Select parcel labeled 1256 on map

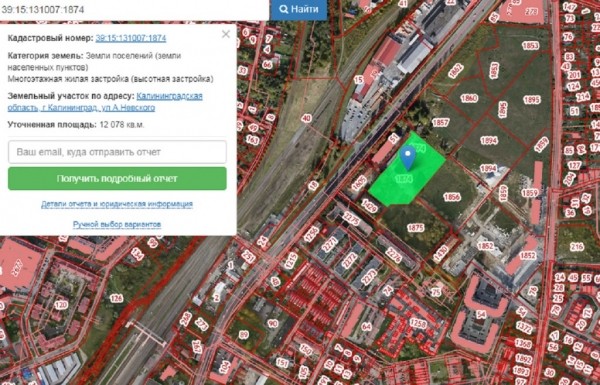tap(311, 234)
